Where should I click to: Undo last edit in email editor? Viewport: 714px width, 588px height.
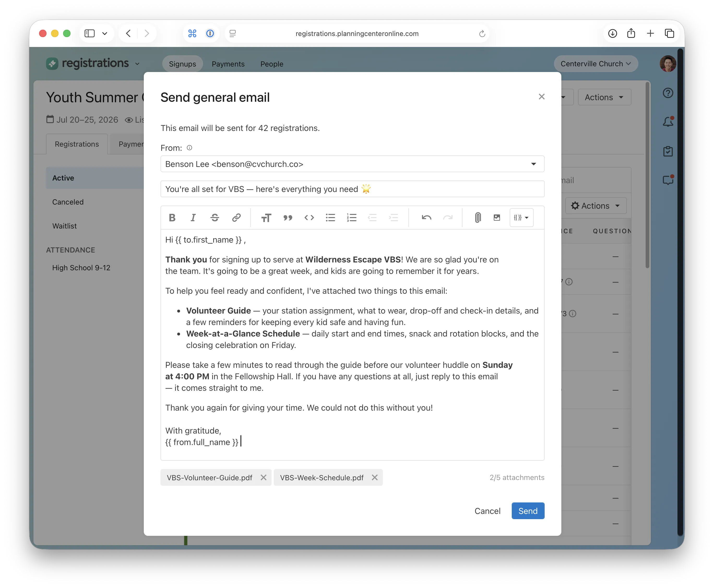(426, 218)
